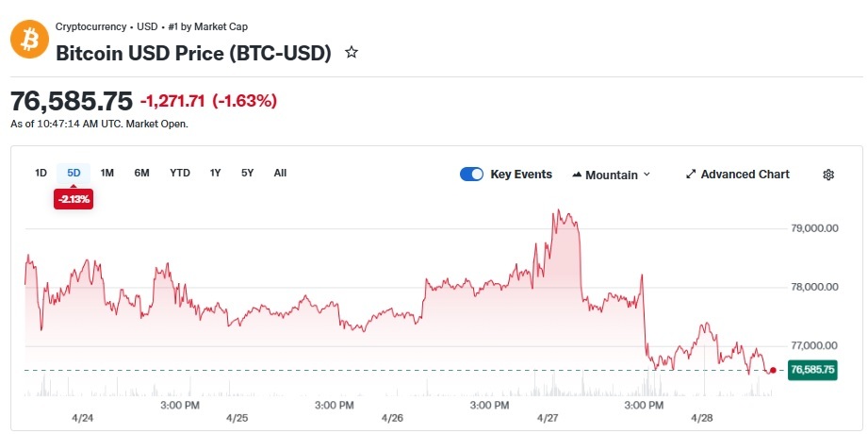Toggle the Key Events switch off
The image size is (868, 434).
click(471, 175)
